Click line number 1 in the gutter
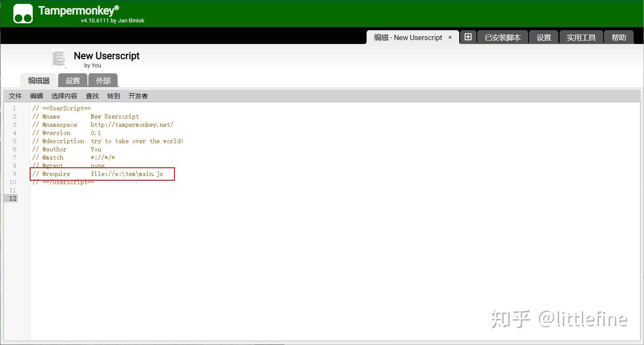This screenshot has height=345, width=644. click(x=14, y=108)
